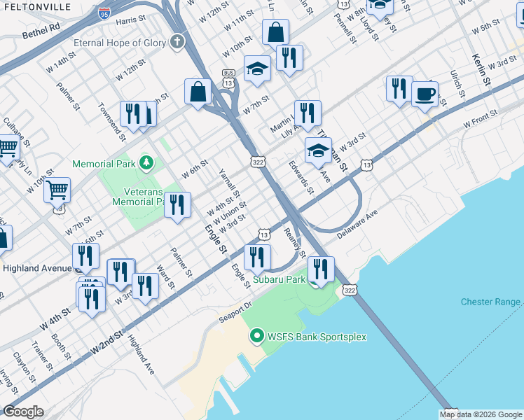The height and width of the screenshot is (420, 524).
Task: Click the Eternal Hope of Glory church icon
Action: tap(177, 42)
